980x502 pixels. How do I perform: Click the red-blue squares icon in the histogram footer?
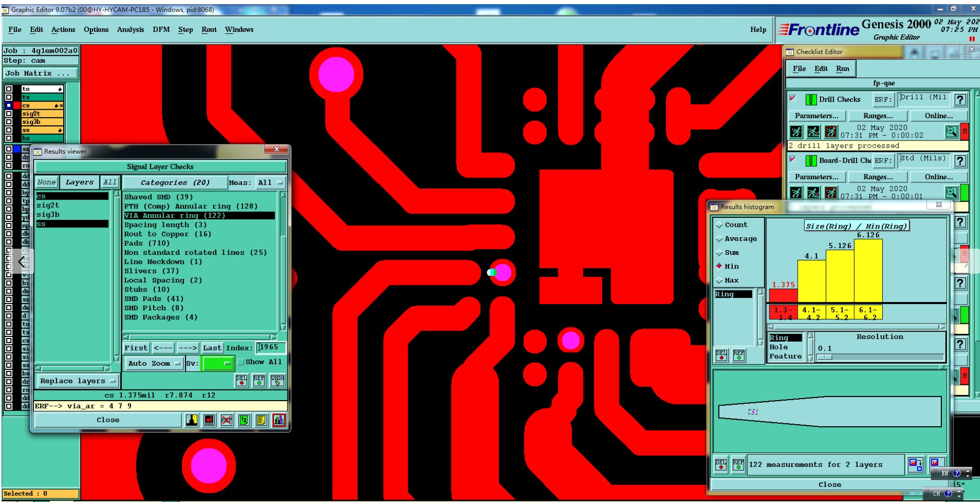point(915,464)
